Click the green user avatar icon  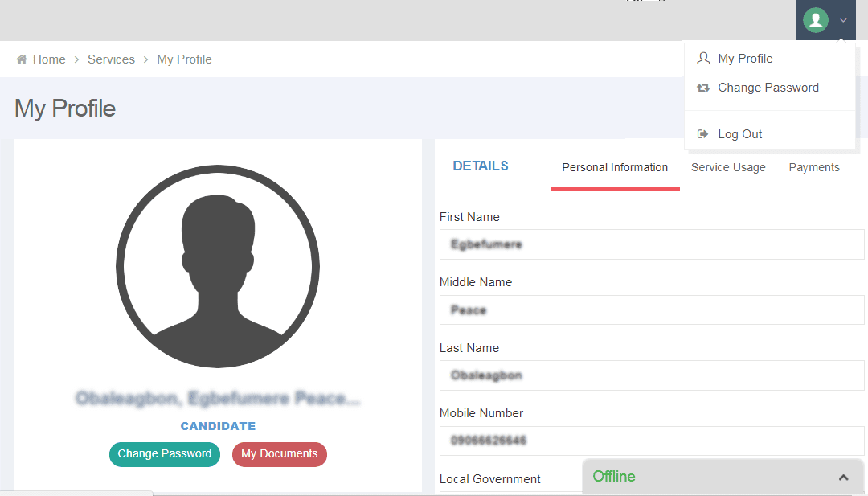point(815,19)
